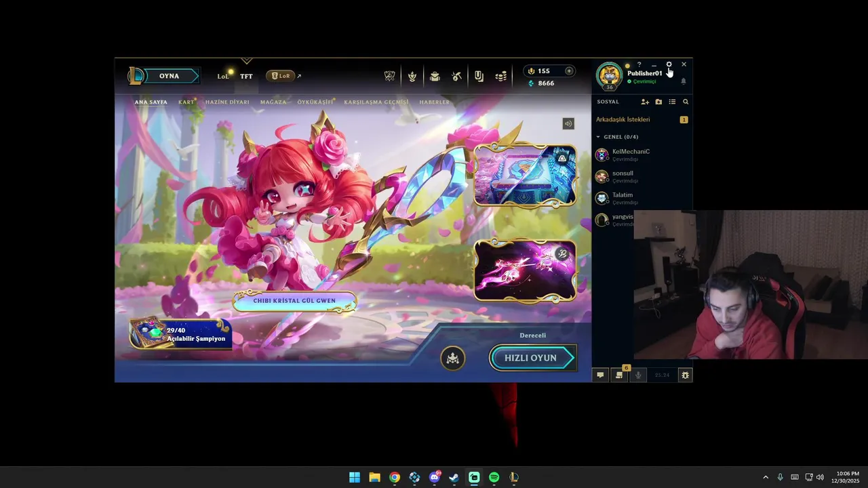Click the Add Friend icon
Viewport: 868px width, 488px height.
click(x=645, y=102)
